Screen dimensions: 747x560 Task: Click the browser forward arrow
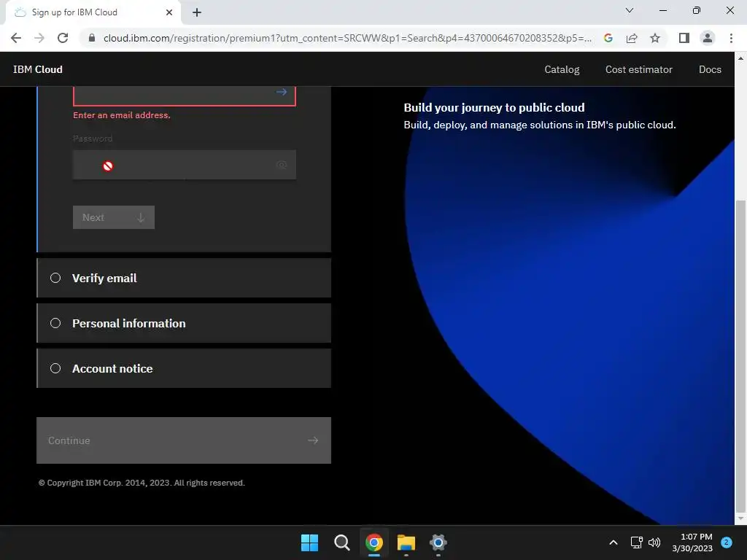(x=39, y=38)
